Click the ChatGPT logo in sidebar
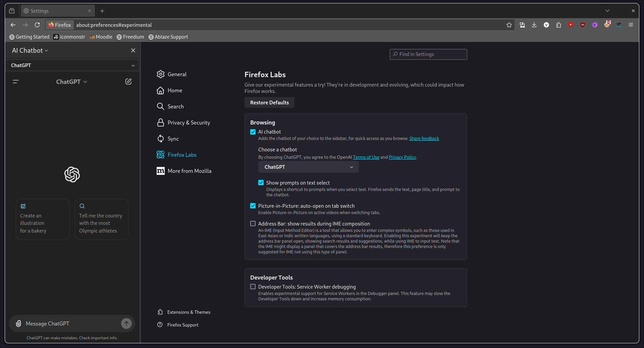Viewport: 644px width, 348px height. (72, 175)
